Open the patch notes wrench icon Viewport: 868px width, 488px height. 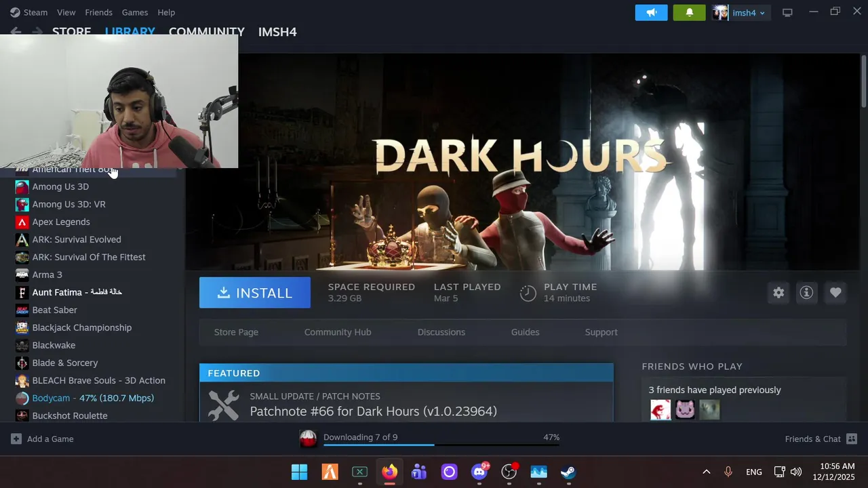(x=223, y=405)
